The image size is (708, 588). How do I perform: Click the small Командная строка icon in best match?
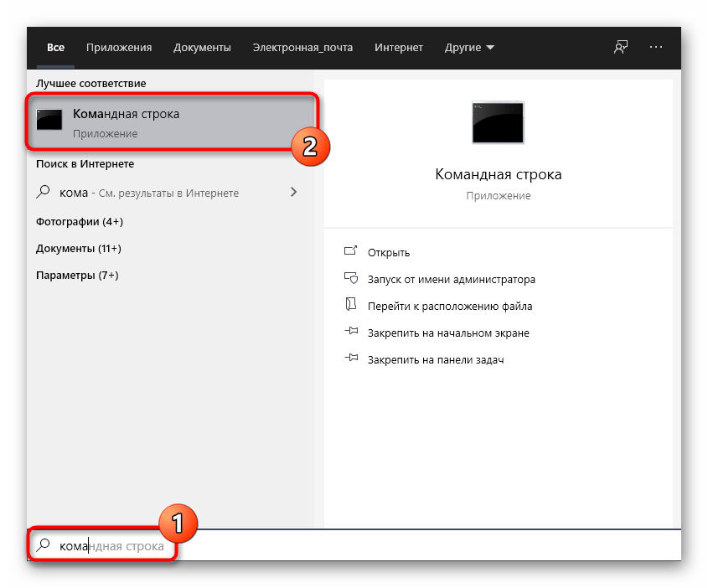(x=50, y=121)
